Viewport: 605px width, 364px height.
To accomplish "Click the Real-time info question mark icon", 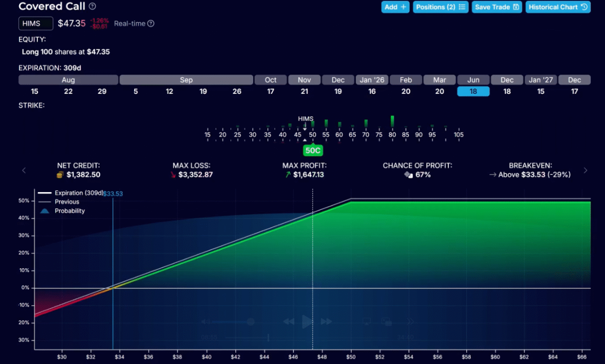I will coord(150,24).
